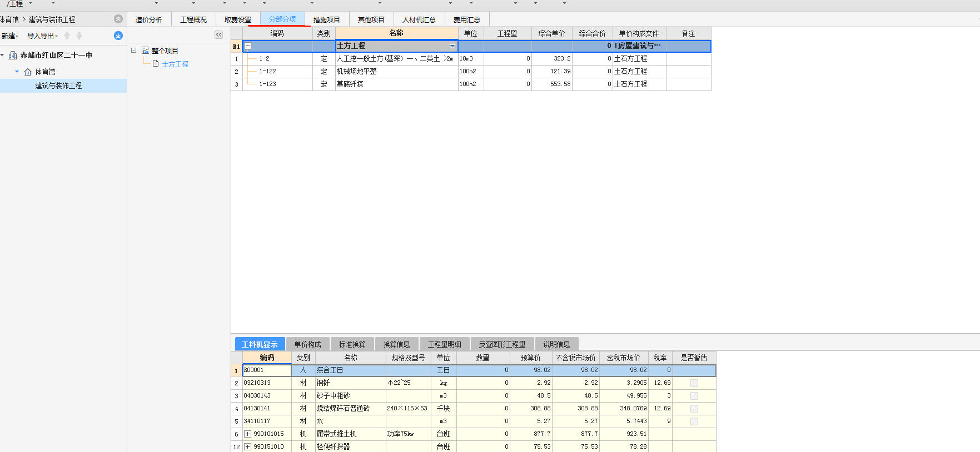Expand the 990101015 履带式推土机 row
The width and height of the screenshot is (980, 452).
(x=248, y=434)
